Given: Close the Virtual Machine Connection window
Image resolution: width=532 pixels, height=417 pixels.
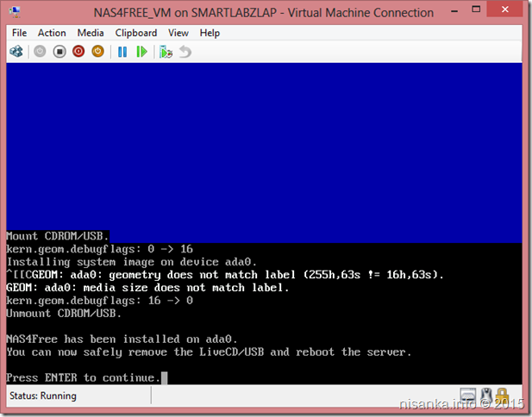Looking at the screenshot, I should 505,9.
